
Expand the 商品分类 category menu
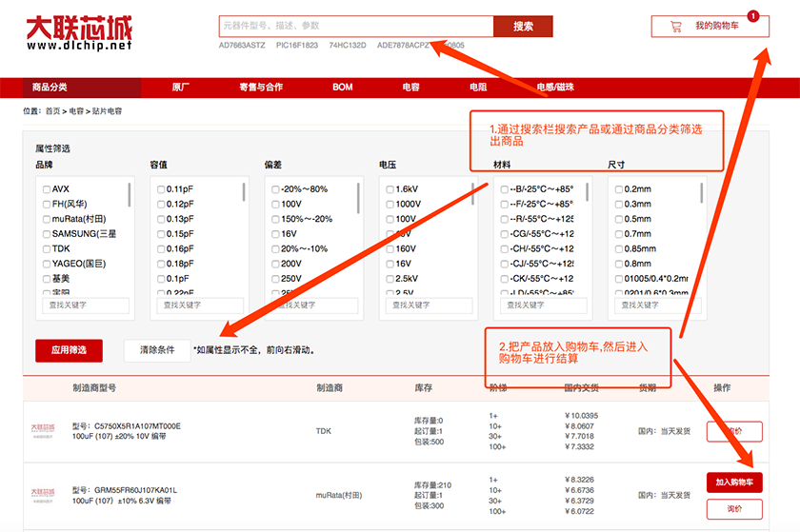(50, 88)
